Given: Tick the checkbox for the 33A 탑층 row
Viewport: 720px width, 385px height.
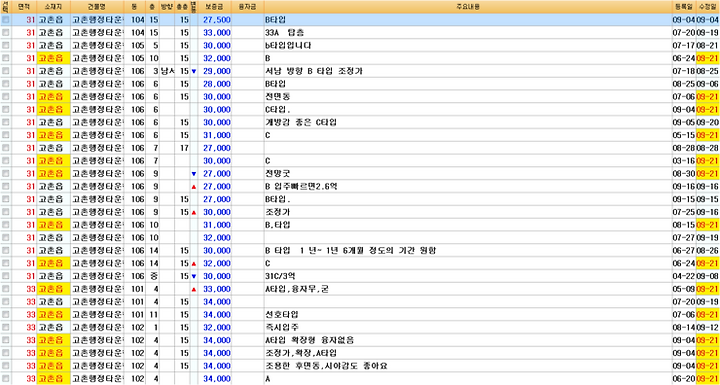Looking at the screenshot, I should 5,33.
